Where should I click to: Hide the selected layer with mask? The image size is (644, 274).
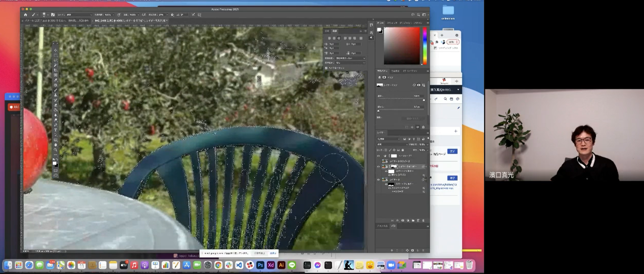coord(378,167)
